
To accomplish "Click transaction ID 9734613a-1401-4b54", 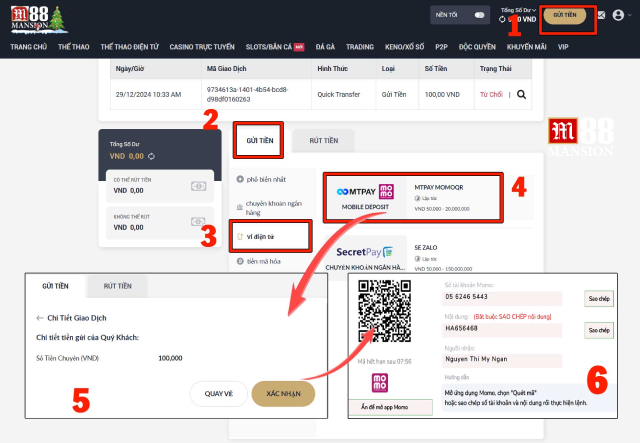I will tap(247, 94).
